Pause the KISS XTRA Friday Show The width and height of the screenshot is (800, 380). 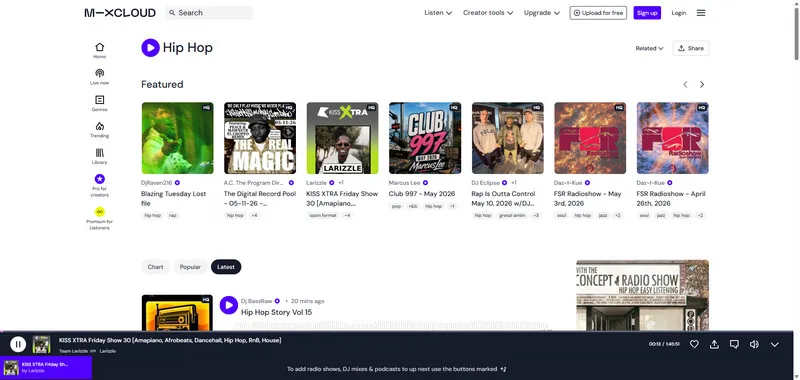coord(18,344)
